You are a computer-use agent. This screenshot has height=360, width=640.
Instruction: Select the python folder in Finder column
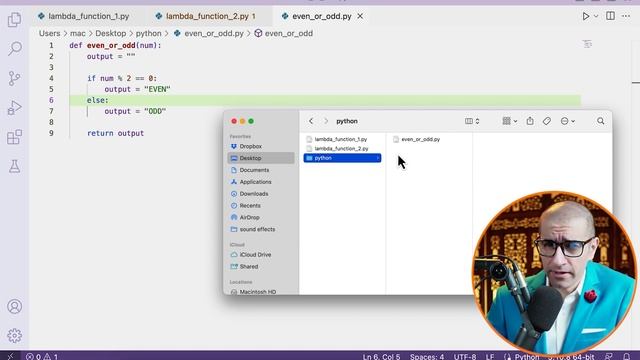(x=342, y=158)
